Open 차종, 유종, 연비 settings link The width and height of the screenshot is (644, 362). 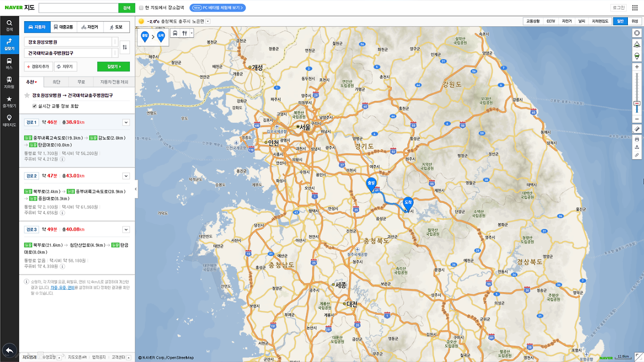(62, 288)
